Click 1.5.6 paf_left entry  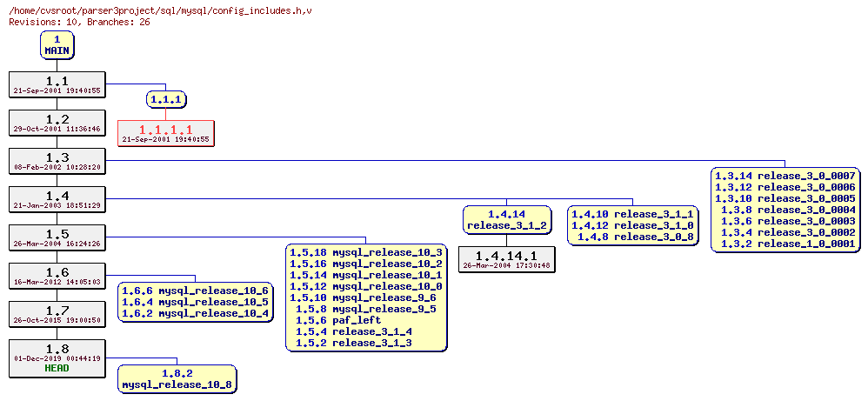339,320
